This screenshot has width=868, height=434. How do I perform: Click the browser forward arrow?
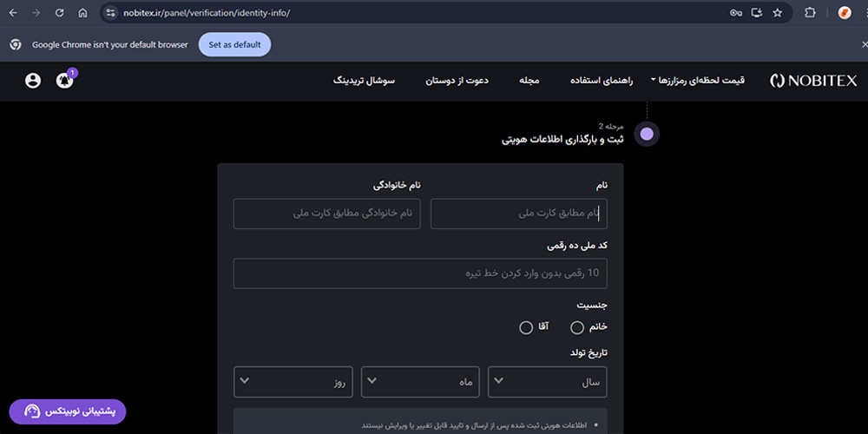pos(36,13)
